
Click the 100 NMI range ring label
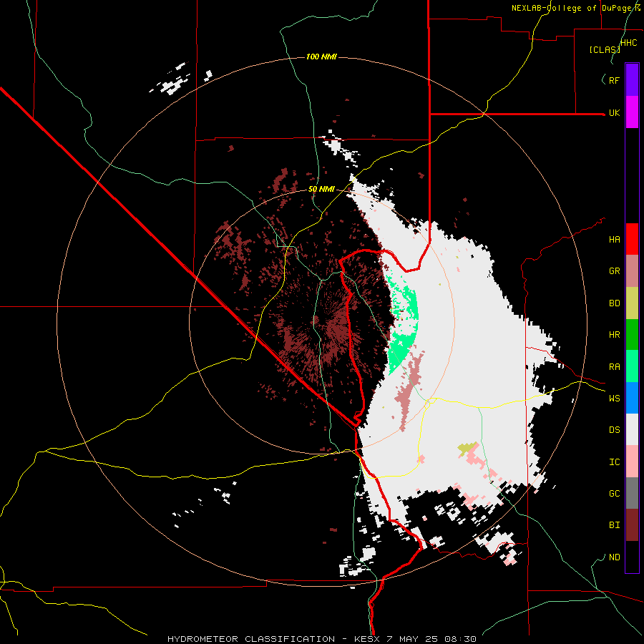[x=321, y=57]
